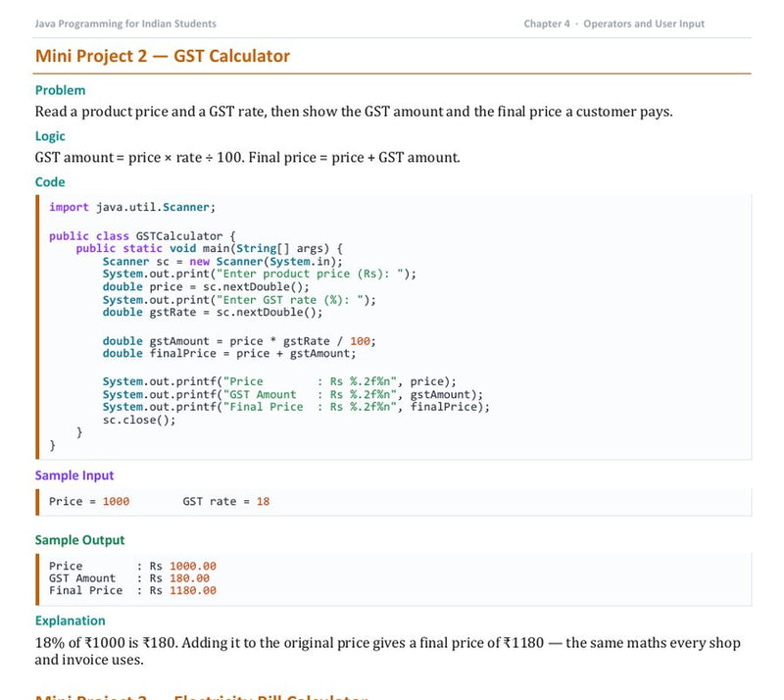The height and width of the screenshot is (700, 784).
Task: Click the 'sc.close();' code line
Action: coord(139,420)
